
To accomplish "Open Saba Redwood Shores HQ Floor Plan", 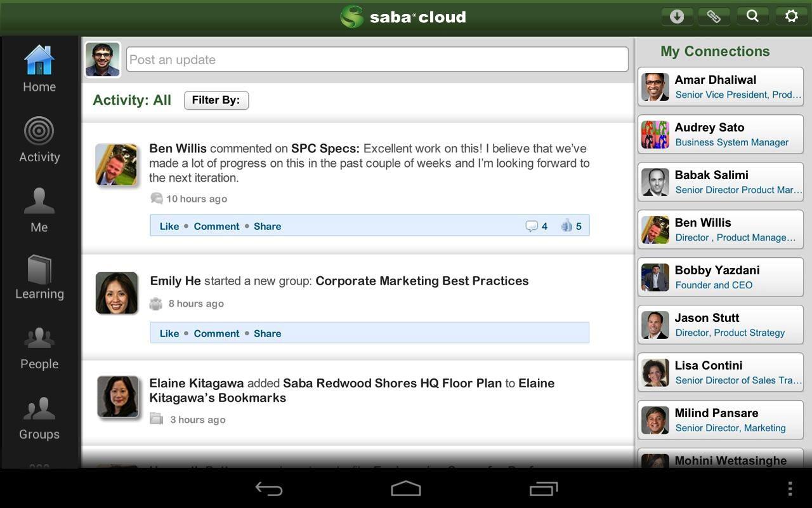I will coord(392,383).
